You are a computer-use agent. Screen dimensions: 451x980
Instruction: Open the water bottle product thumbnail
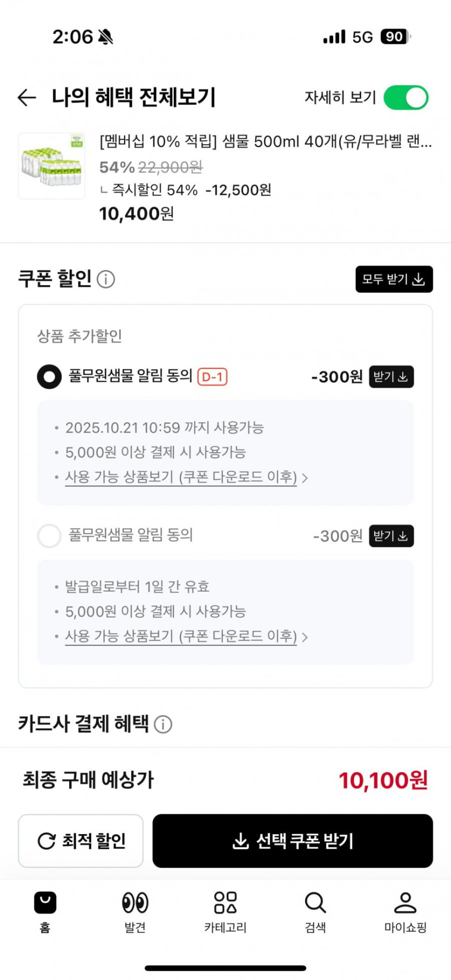pos(52,166)
